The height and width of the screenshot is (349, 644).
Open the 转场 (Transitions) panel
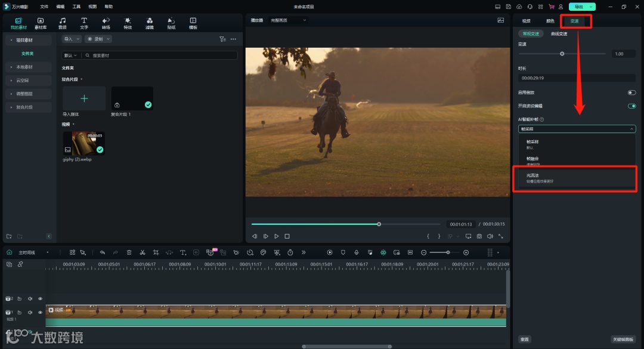pyautogui.click(x=106, y=23)
